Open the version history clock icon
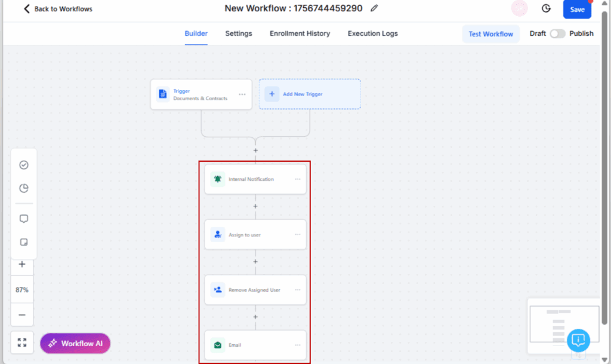The image size is (611, 364). coord(546,8)
